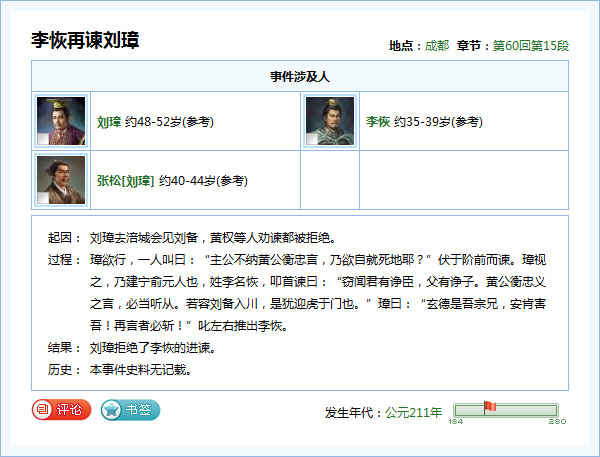Viewport: 600px width, 457px height.
Task: Click the 起因 section label
Action: [x=62, y=239]
